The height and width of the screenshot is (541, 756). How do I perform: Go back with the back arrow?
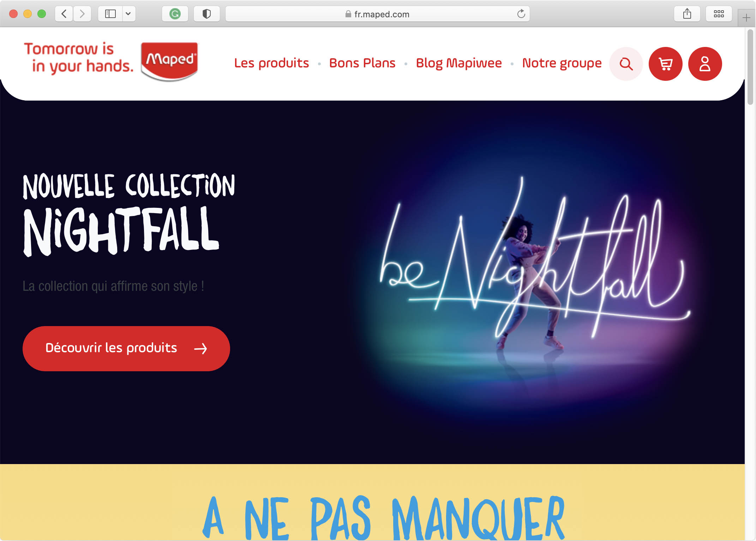[x=64, y=14]
